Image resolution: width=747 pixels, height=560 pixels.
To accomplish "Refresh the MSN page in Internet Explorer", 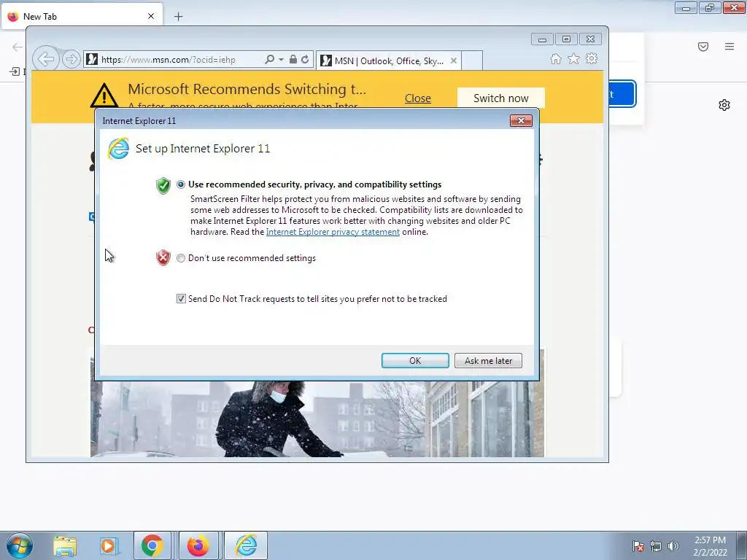I will (305, 60).
